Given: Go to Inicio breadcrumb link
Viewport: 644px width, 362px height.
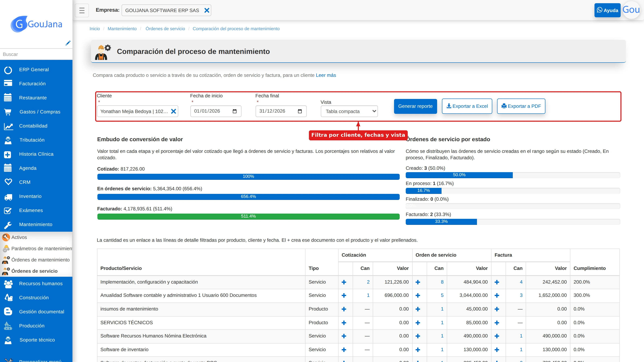Looking at the screenshot, I should [x=95, y=29].
